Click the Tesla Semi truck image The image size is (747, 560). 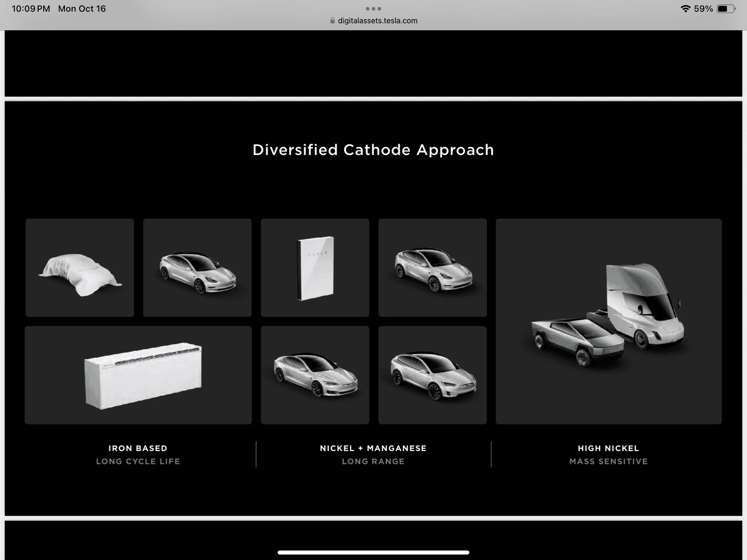tap(644, 306)
